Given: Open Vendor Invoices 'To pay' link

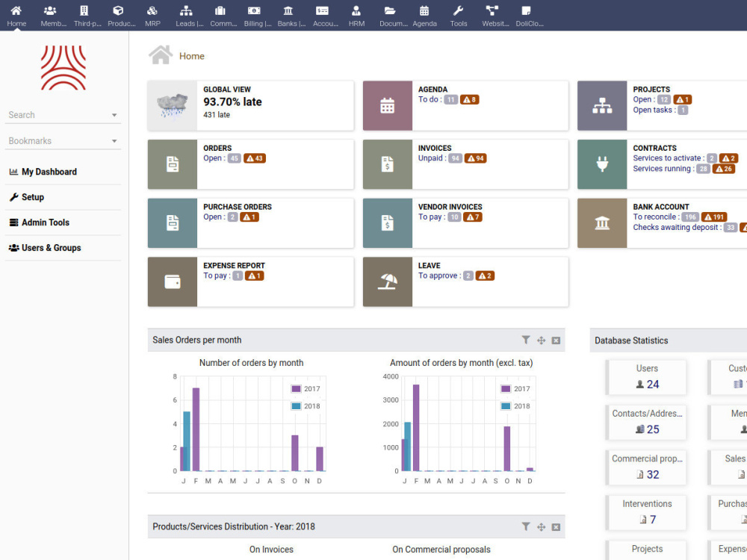Looking at the screenshot, I should pyautogui.click(x=432, y=217).
